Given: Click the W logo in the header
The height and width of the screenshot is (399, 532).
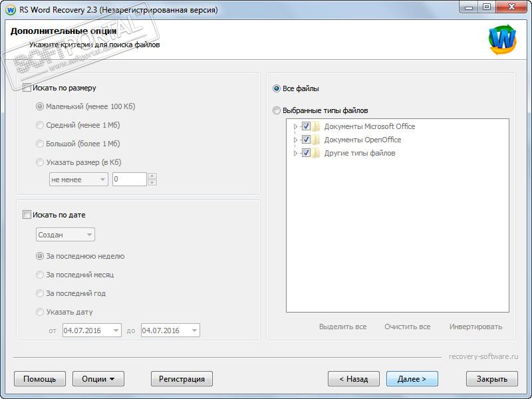Looking at the screenshot, I should pos(503,39).
